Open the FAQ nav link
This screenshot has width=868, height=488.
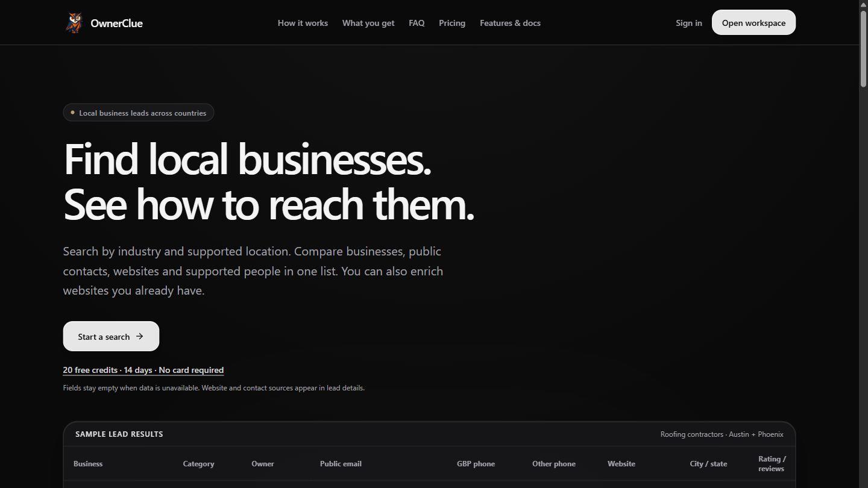click(x=417, y=23)
